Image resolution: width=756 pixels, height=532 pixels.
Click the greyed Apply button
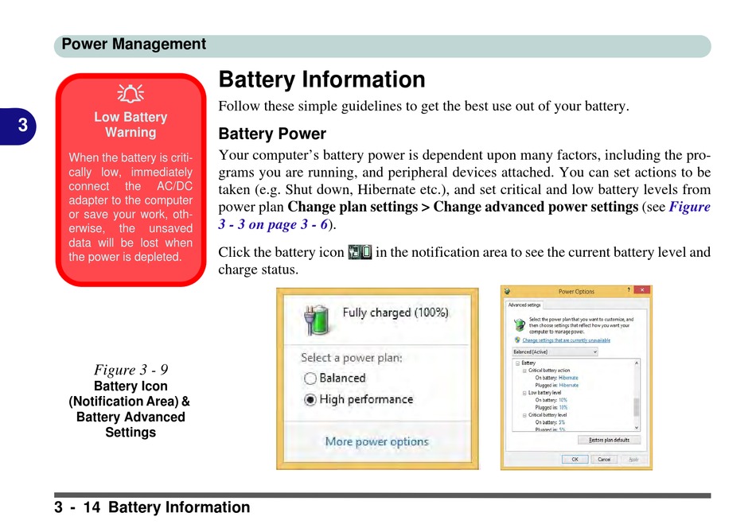pyautogui.click(x=633, y=459)
